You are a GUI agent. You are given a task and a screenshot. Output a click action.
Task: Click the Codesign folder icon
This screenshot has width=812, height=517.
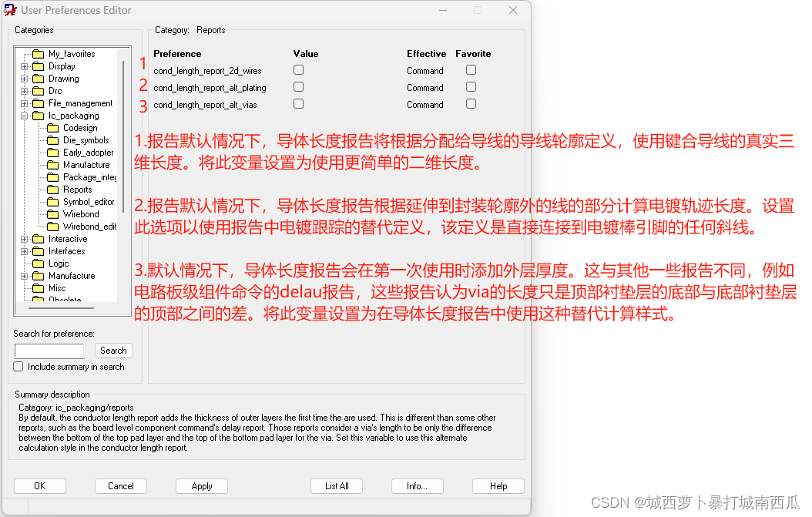[53, 128]
